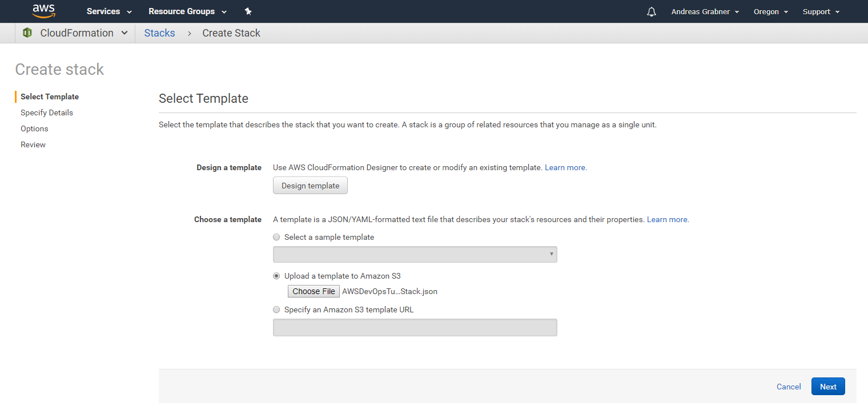Open the sample template dropdown
Image resolution: width=868 pixels, height=410 pixels.
[415, 254]
